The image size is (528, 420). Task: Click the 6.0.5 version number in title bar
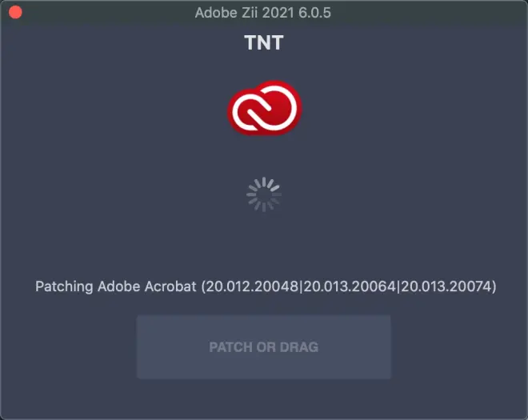(x=314, y=13)
